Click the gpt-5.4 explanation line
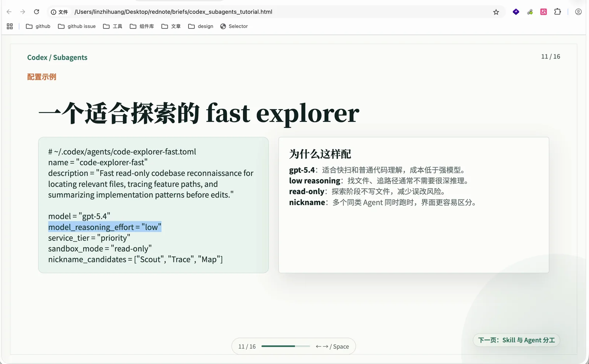The height and width of the screenshot is (364, 589). click(x=378, y=170)
